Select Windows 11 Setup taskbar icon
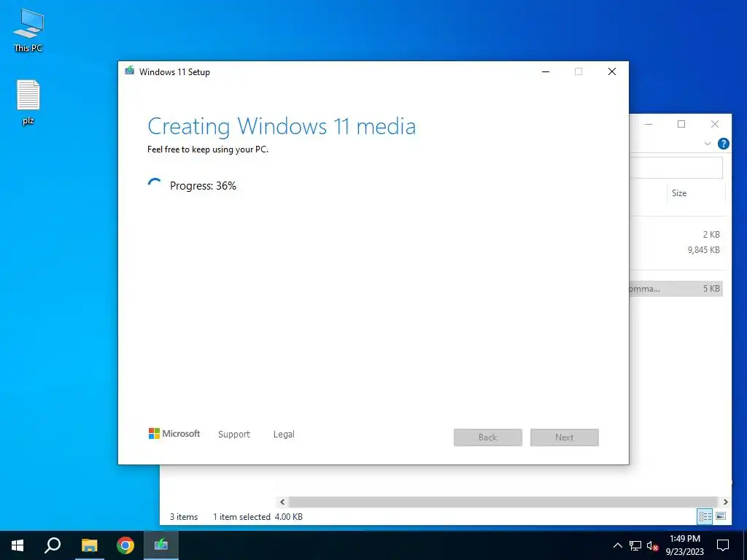 click(x=161, y=545)
